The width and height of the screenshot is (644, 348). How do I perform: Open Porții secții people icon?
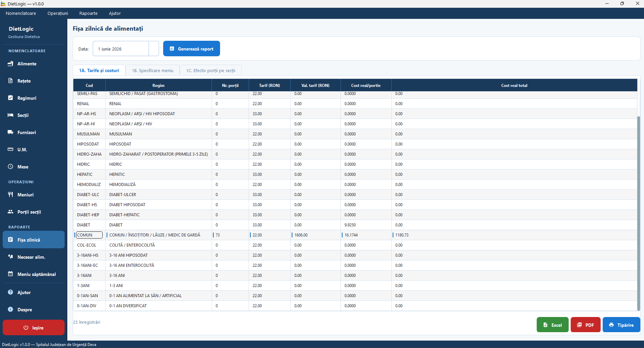tap(10, 212)
